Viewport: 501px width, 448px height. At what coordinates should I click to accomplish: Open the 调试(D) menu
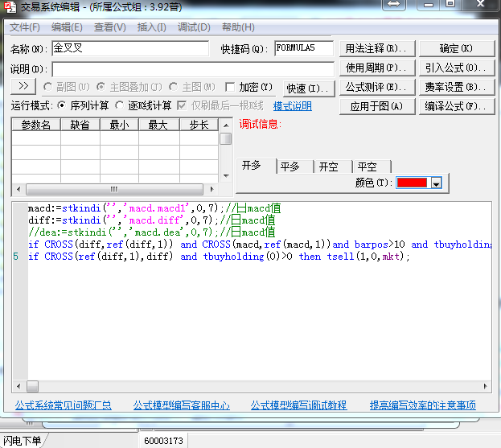click(194, 27)
